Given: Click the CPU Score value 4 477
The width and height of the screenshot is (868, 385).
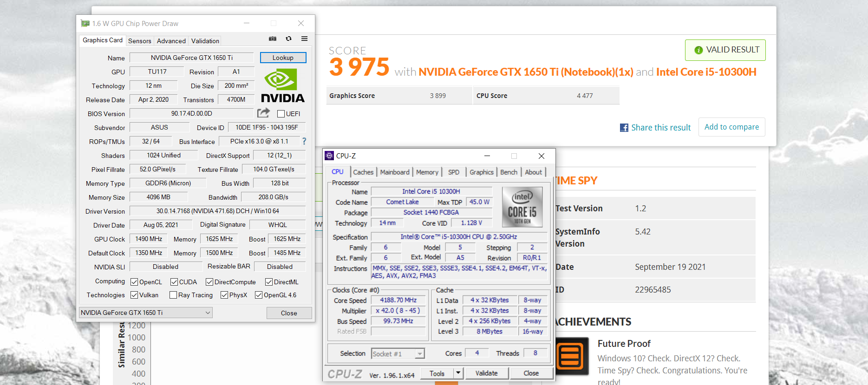Looking at the screenshot, I should [585, 96].
